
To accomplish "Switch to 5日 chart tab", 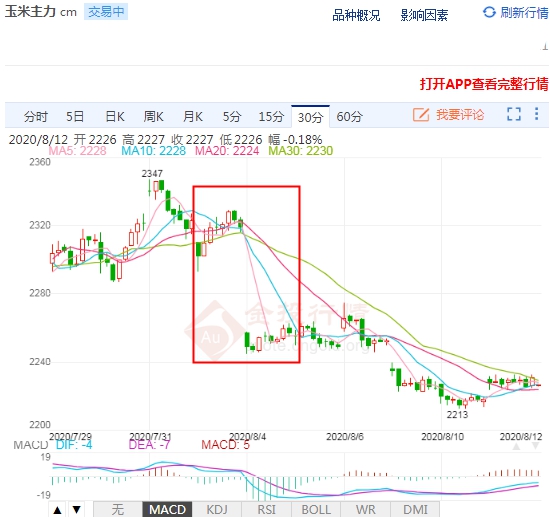I will click(75, 116).
